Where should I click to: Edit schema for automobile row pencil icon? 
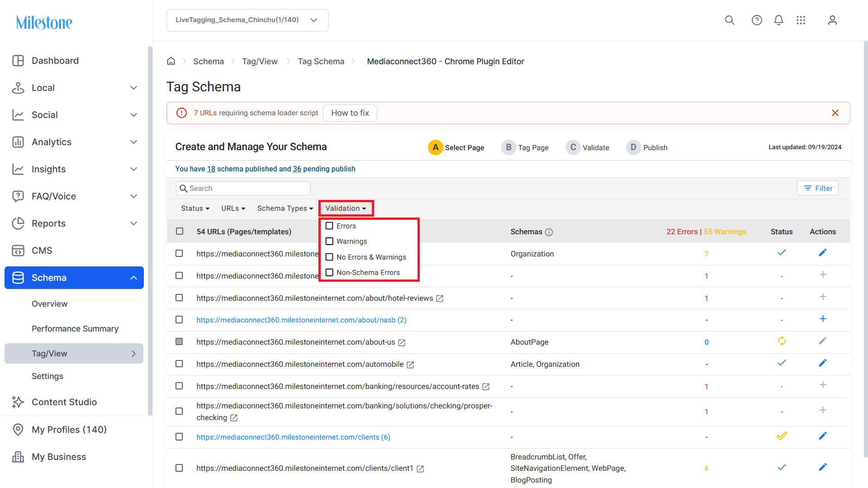pyautogui.click(x=823, y=363)
